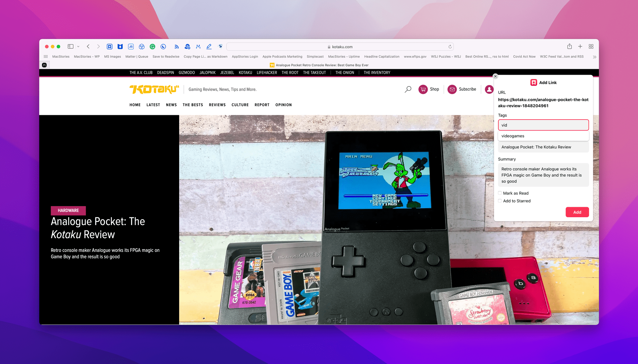Edit the title field 'Analogue Pocket: The Kotaku Review'
This screenshot has width=638, height=364.
tap(543, 147)
